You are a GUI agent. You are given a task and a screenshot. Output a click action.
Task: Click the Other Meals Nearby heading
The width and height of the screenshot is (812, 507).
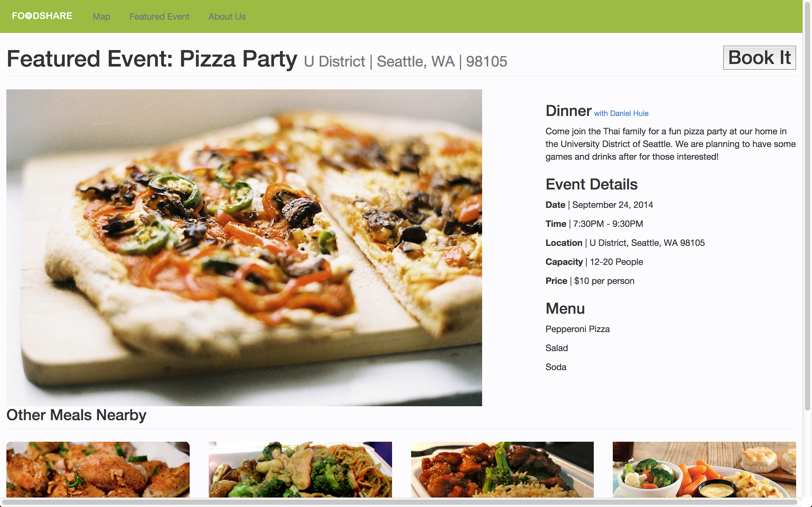click(x=76, y=415)
